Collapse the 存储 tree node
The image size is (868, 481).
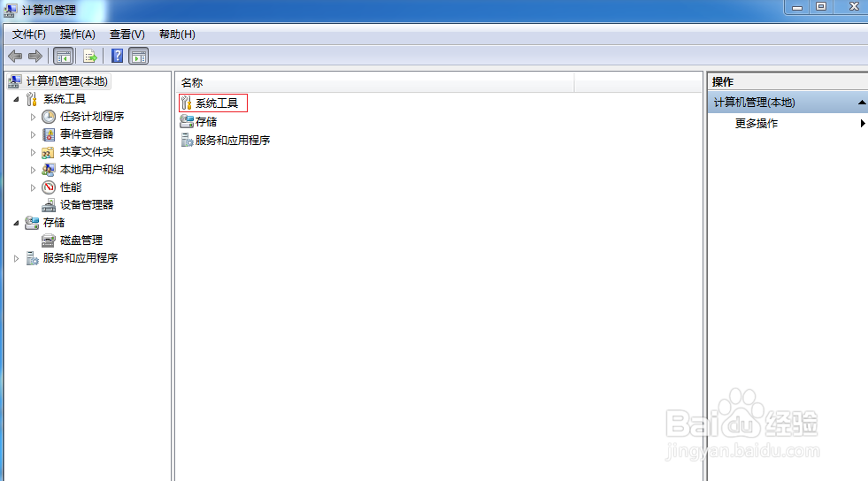point(16,224)
